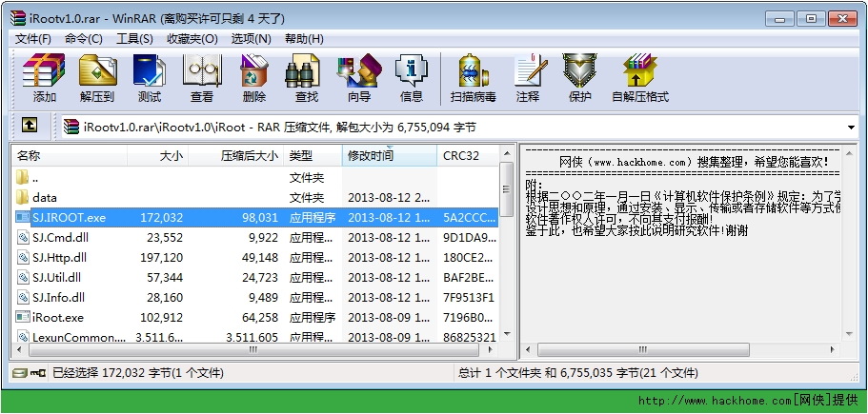Click file list horizontal scrollbar left arrow

pos(19,349)
